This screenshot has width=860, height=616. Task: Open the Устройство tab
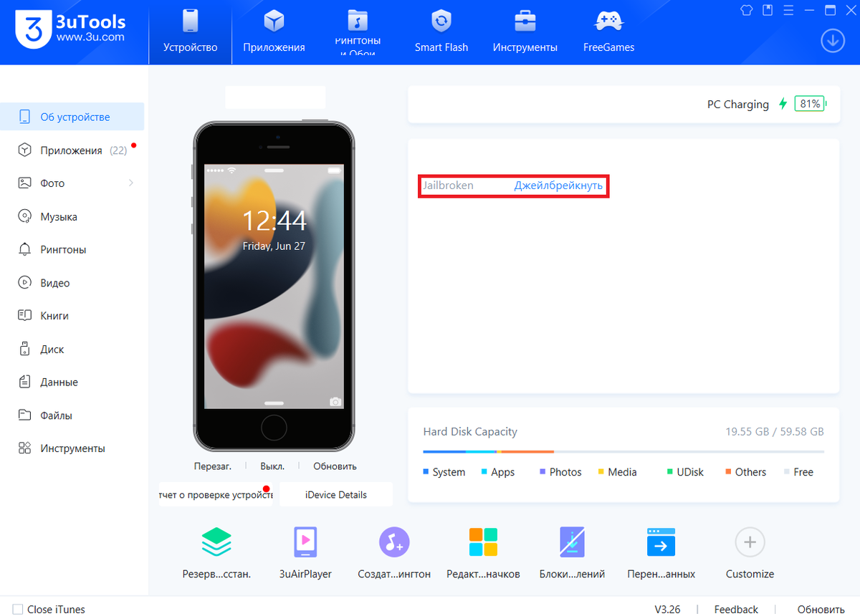190,32
